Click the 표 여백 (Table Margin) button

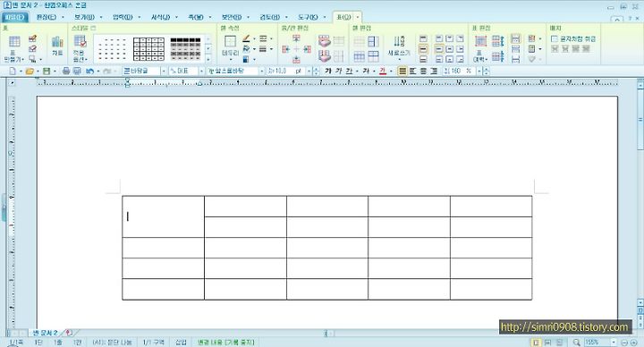click(480, 48)
